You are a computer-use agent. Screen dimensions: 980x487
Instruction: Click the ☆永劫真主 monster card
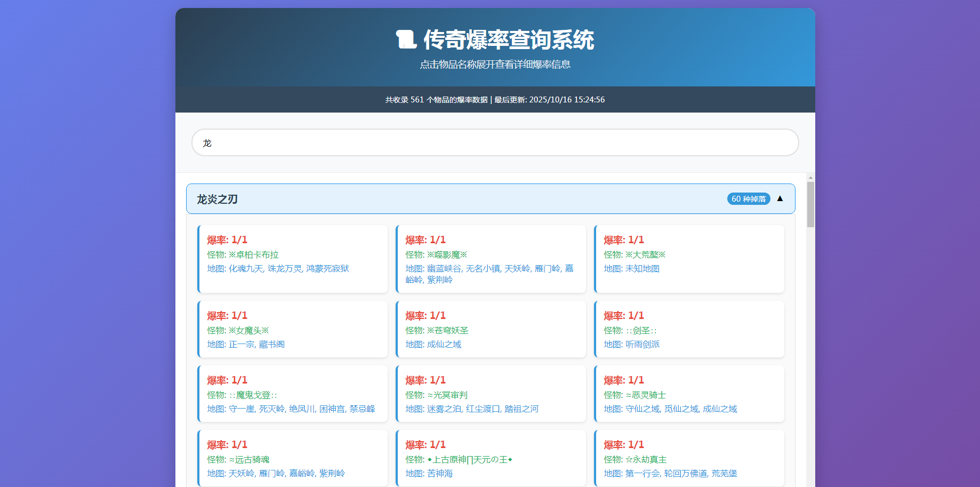click(689, 458)
